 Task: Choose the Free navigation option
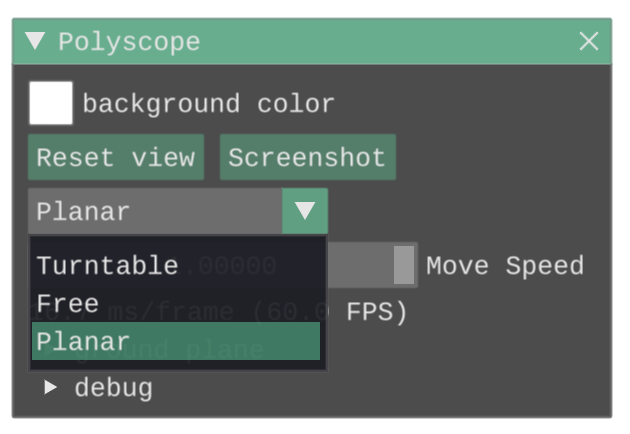click(x=68, y=303)
